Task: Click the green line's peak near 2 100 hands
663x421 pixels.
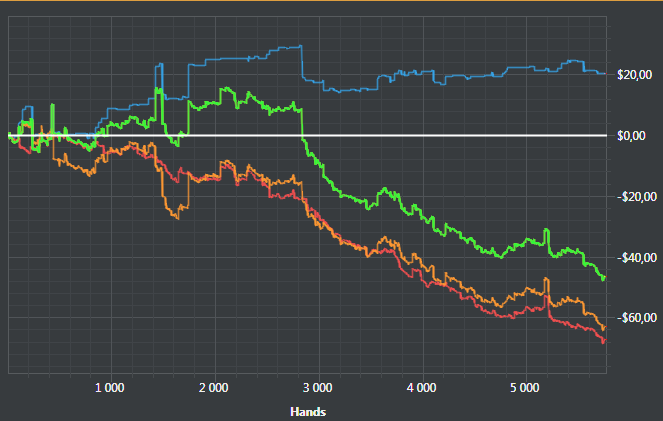Action: [x=227, y=88]
